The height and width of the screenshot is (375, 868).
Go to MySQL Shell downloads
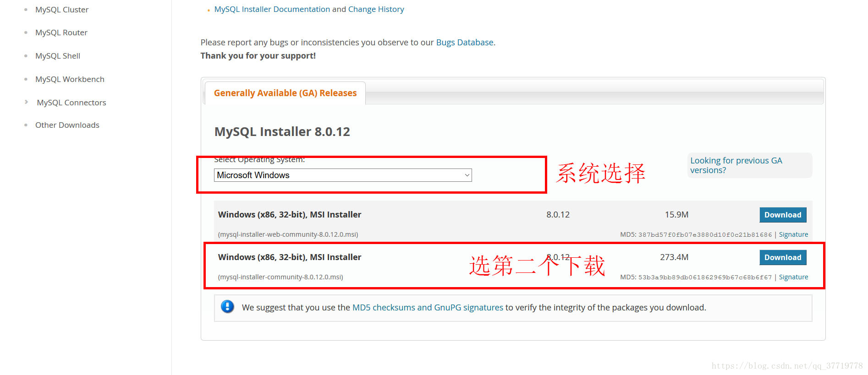[58, 56]
